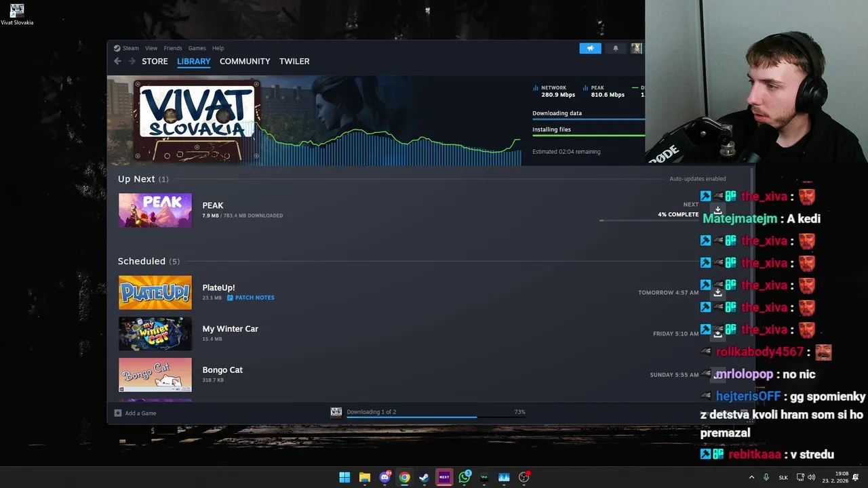Click the Vivat Slovakia banner logo
The width and height of the screenshot is (868, 488).
point(197,121)
